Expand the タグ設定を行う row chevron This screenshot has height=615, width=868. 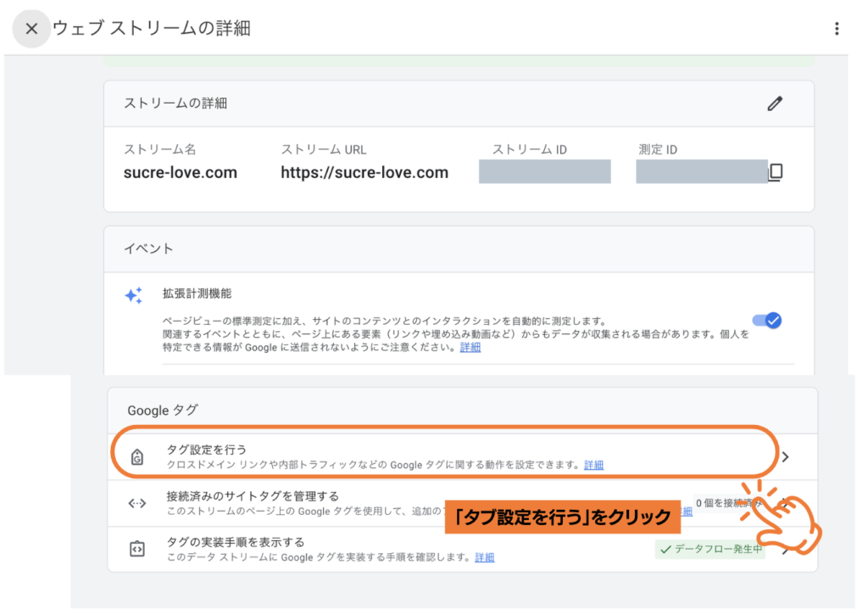pos(786,457)
